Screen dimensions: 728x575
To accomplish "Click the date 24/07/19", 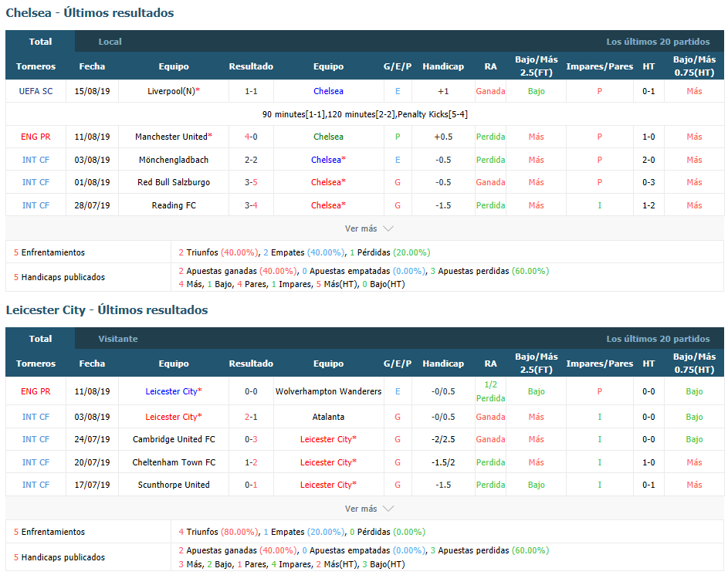I will point(92,439).
